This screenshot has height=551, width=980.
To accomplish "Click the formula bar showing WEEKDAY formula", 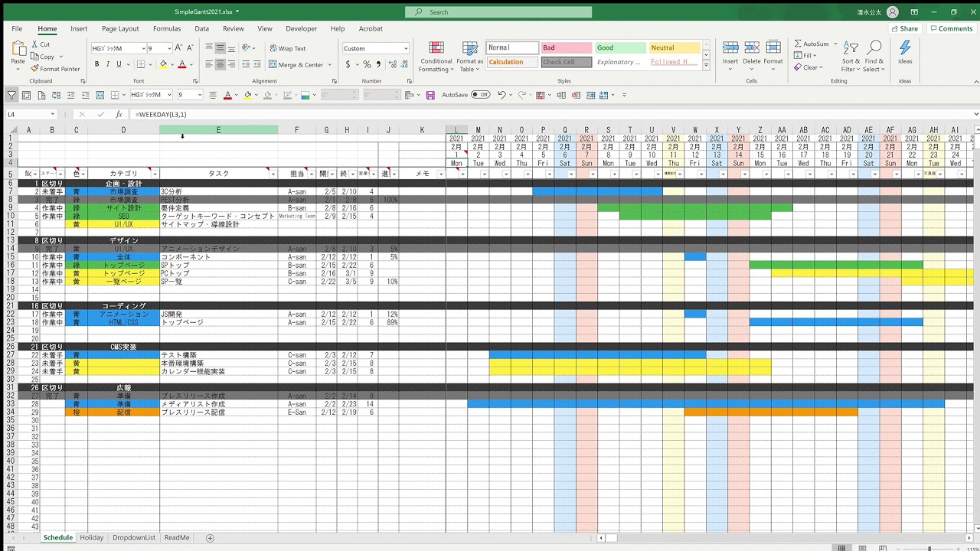I will 459,114.
